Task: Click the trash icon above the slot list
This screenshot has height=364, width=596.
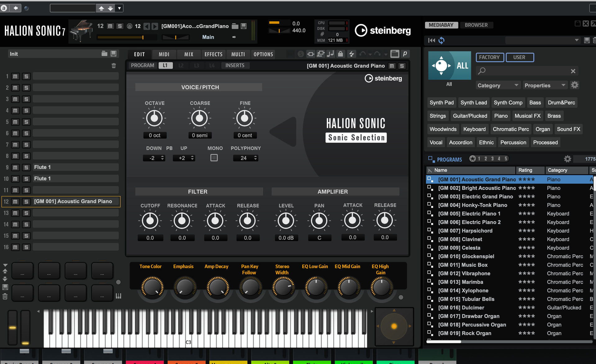Action: tap(114, 65)
